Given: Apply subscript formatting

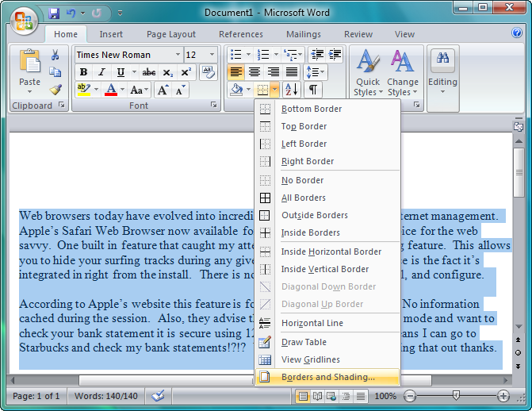Looking at the screenshot, I should pyautogui.click(x=167, y=72).
